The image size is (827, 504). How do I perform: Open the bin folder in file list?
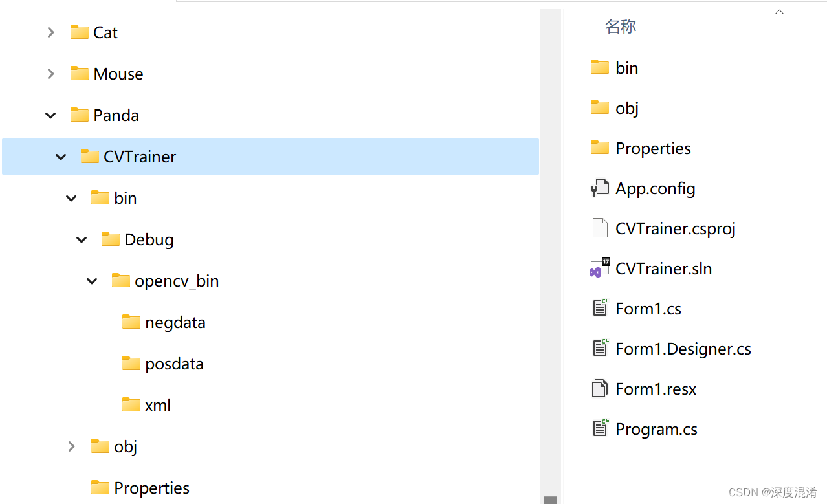pyautogui.click(x=626, y=68)
